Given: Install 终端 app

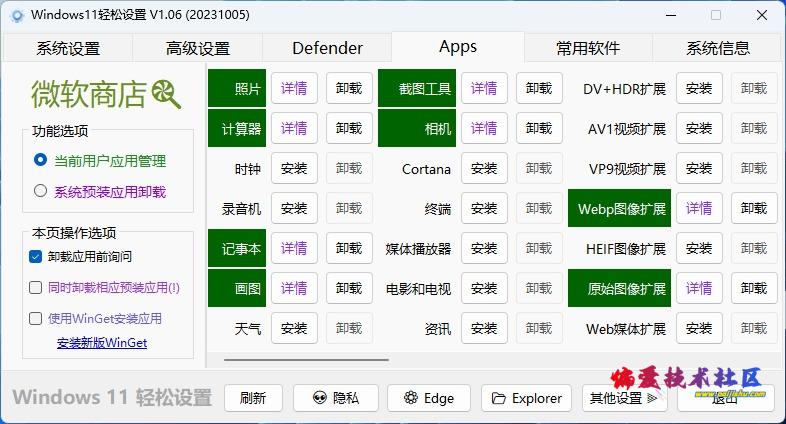Looking at the screenshot, I should pyautogui.click(x=484, y=208).
